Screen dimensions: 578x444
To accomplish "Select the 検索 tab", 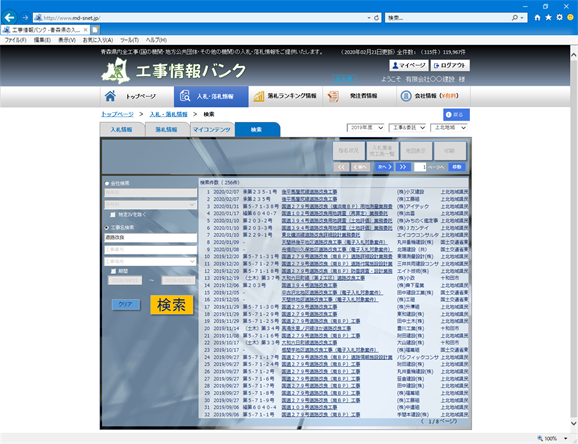I will 257,129.
